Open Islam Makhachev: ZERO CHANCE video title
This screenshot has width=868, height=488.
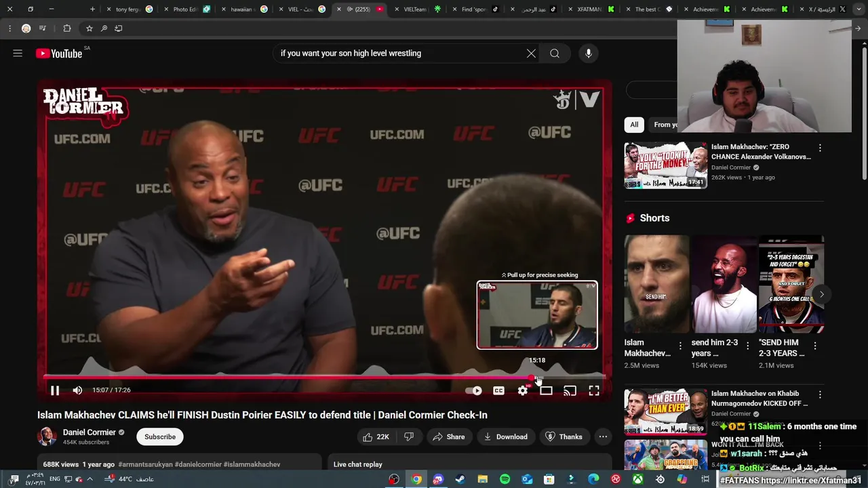[x=760, y=152]
